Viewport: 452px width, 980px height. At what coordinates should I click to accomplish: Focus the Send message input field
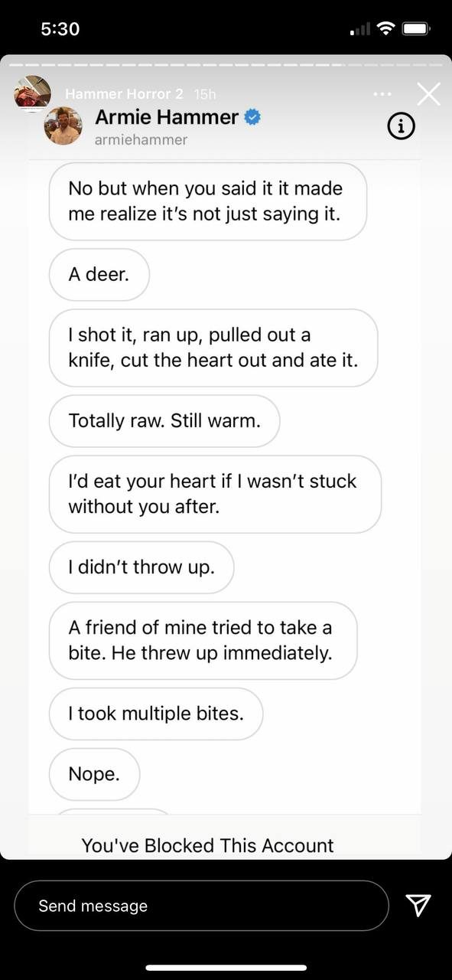[x=202, y=906]
